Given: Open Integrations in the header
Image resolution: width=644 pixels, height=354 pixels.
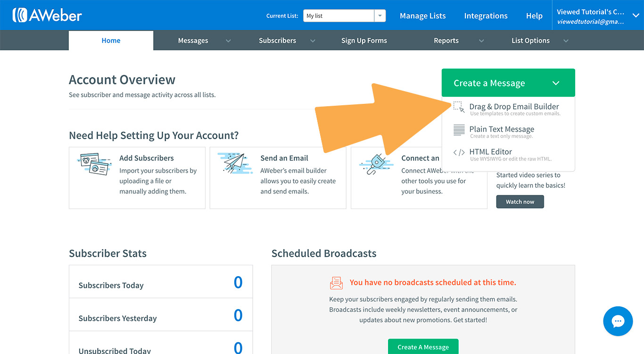Looking at the screenshot, I should [x=486, y=16].
